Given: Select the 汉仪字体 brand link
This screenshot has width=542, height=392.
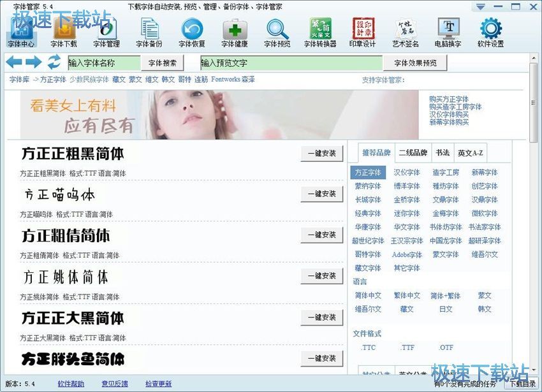Looking at the screenshot, I should pyautogui.click(x=407, y=173).
